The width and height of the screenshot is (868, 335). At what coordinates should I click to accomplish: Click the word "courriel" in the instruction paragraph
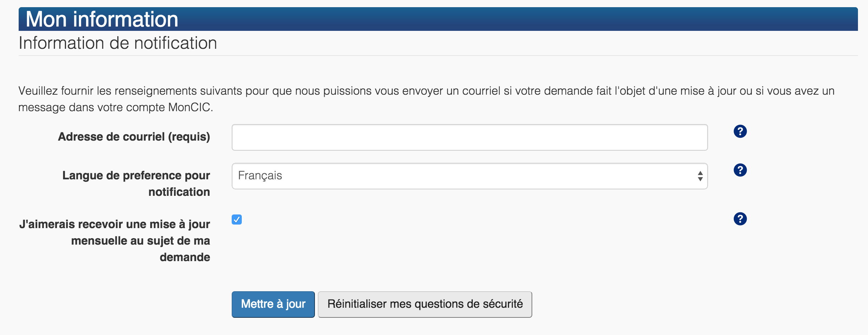(481, 91)
